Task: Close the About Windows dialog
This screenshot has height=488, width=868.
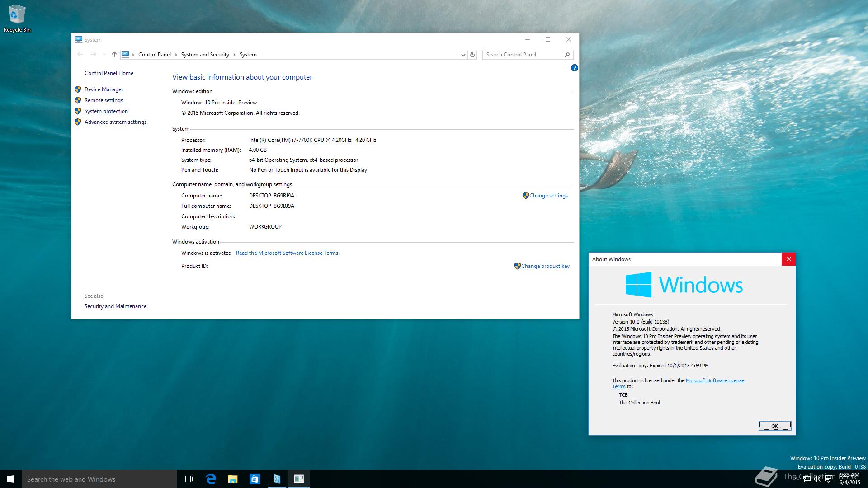Action: tap(788, 259)
